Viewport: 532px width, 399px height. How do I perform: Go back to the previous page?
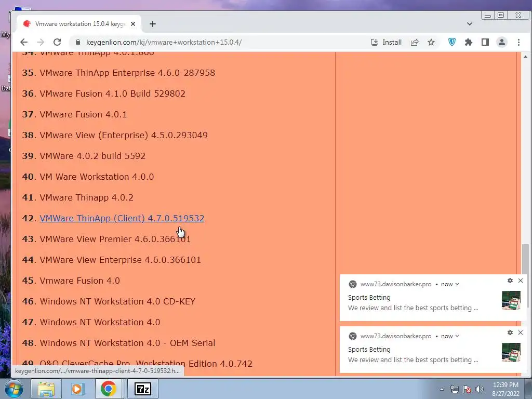[24, 42]
